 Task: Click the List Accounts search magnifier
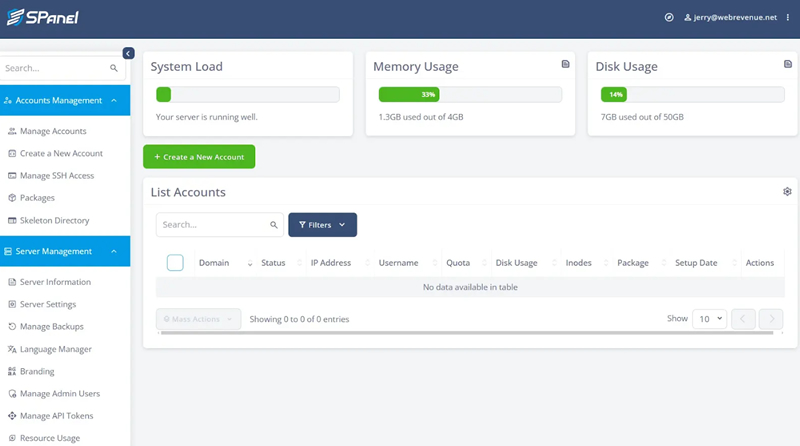point(274,225)
